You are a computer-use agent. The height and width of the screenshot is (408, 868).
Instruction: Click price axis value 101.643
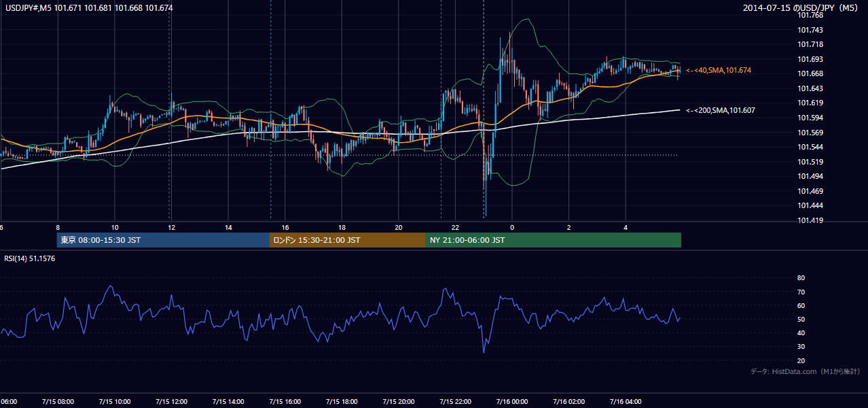coord(810,88)
